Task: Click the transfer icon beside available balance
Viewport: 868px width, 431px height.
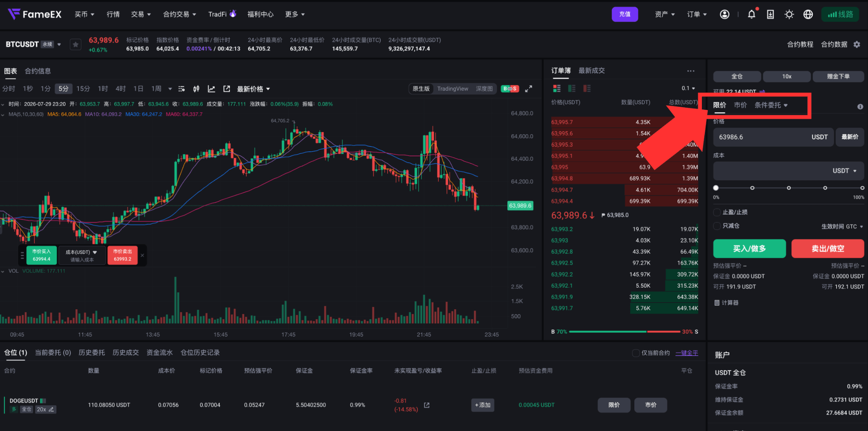Action: (x=762, y=91)
